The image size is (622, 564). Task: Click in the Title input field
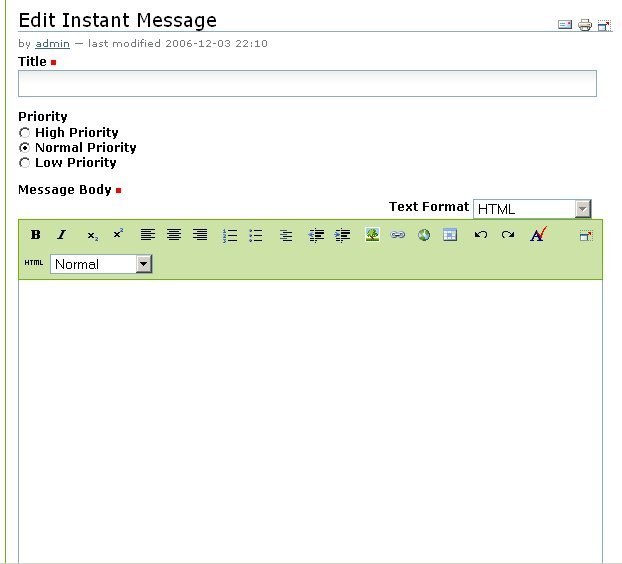click(307, 84)
